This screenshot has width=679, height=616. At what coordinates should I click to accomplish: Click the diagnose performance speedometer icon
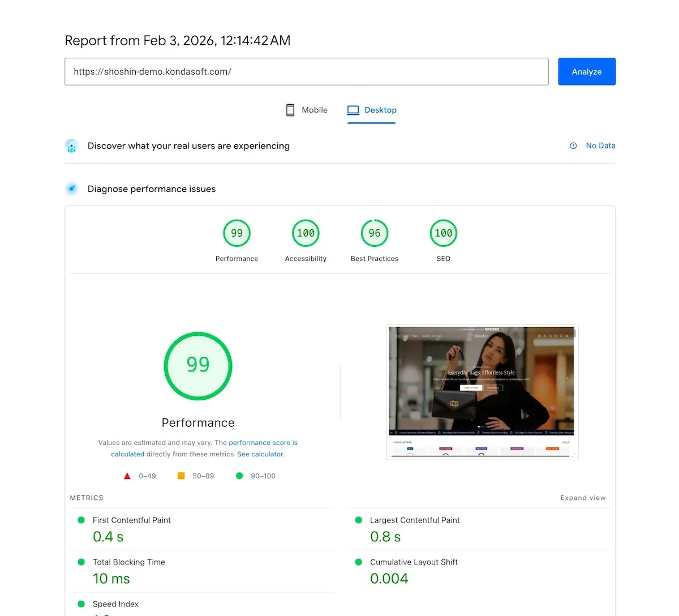[71, 189]
